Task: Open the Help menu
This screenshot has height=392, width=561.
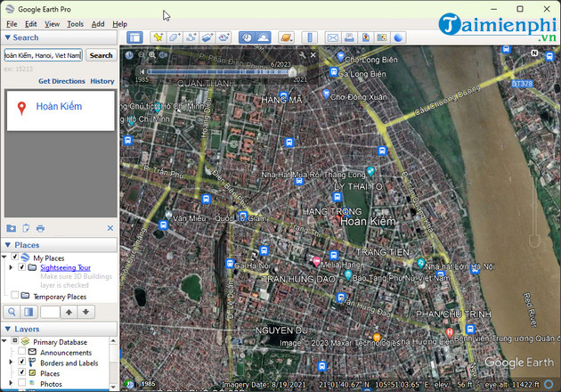Action: pyautogui.click(x=120, y=24)
